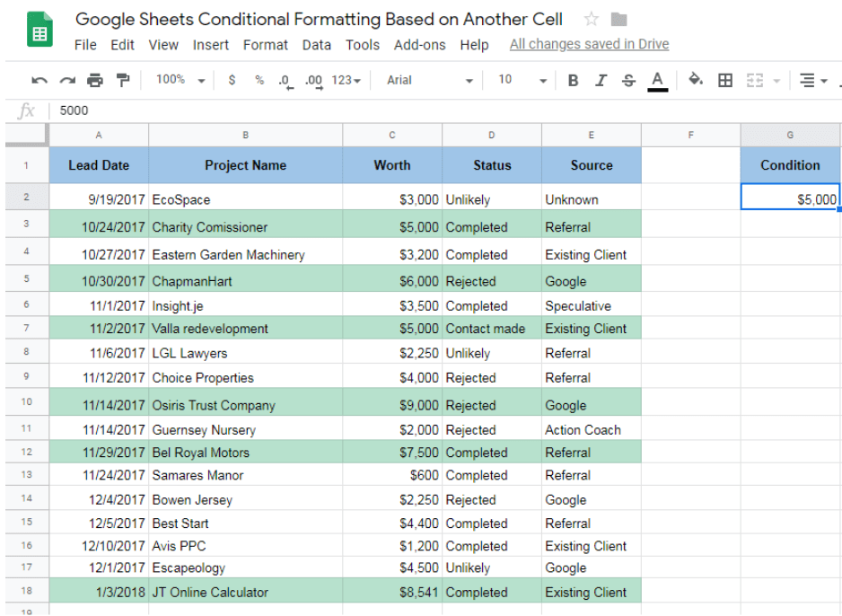
Task: Open the Insert menu
Action: tap(210, 45)
